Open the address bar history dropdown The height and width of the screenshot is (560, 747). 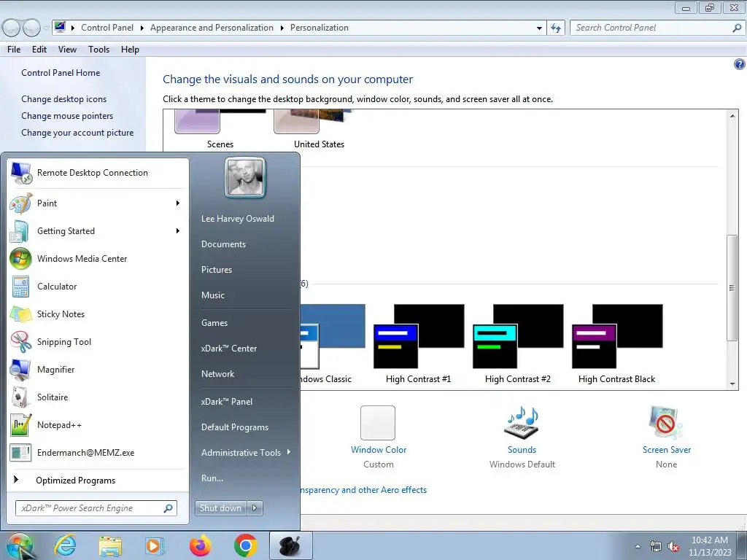(539, 28)
